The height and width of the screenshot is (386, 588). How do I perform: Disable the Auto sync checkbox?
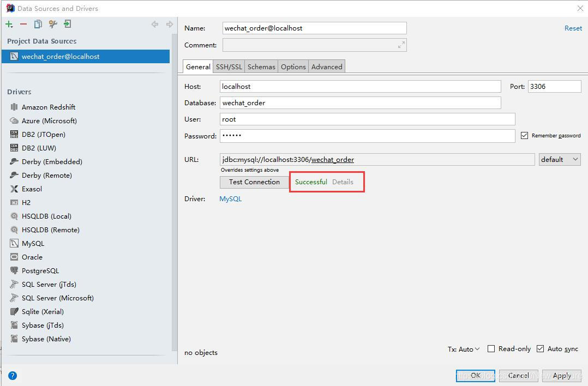(x=540, y=348)
